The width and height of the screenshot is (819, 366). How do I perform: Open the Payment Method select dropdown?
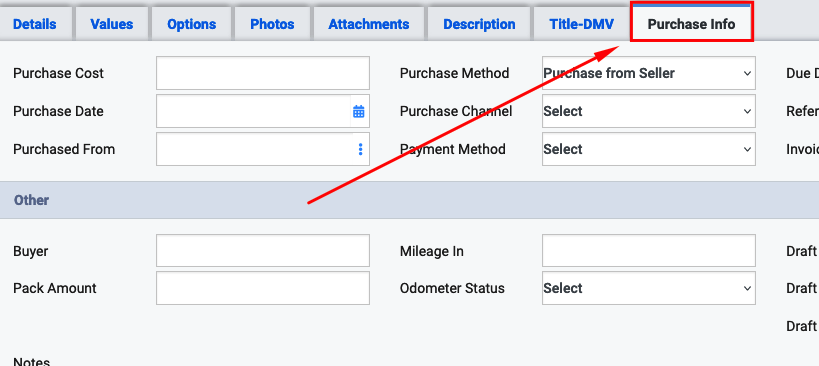(x=649, y=149)
